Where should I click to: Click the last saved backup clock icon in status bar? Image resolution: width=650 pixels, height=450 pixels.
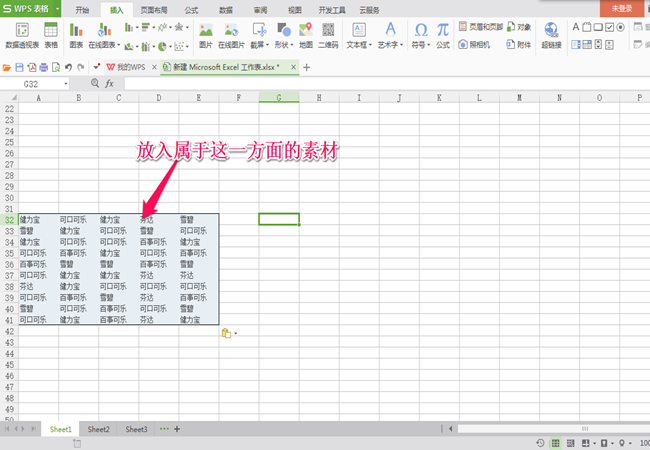click(x=540, y=443)
